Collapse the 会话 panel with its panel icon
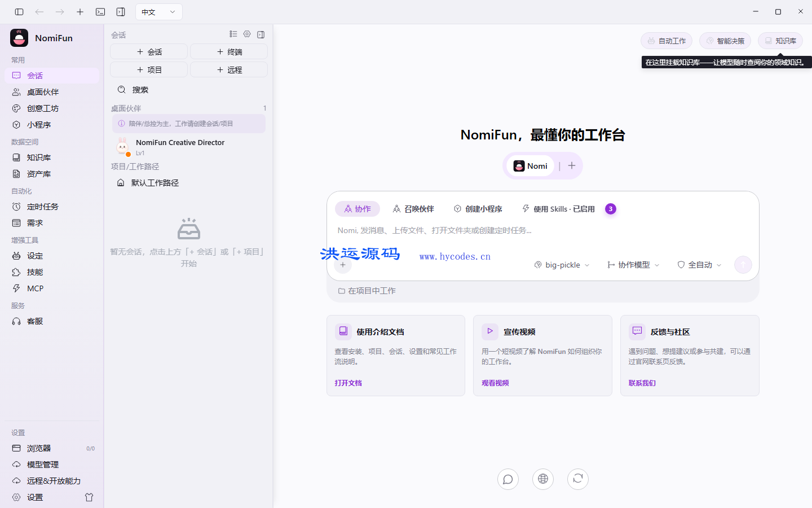812x508 pixels. tap(261, 34)
